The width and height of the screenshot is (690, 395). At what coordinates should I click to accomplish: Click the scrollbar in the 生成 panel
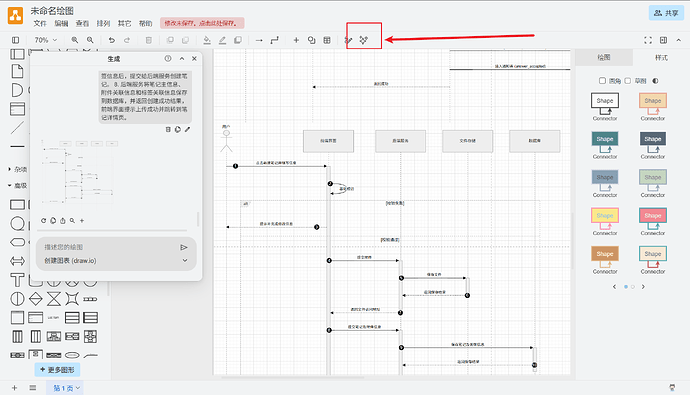click(x=198, y=219)
